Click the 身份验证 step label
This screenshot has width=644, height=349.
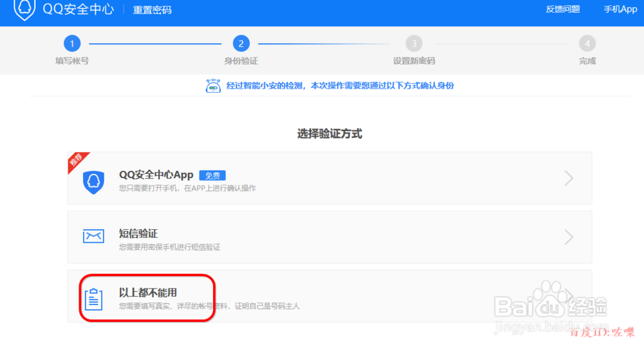tap(241, 61)
